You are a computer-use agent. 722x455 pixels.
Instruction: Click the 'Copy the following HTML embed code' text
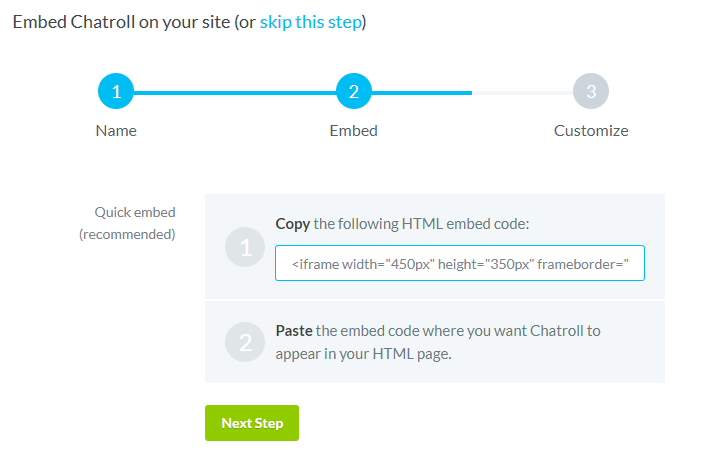[x=402, y=224]
